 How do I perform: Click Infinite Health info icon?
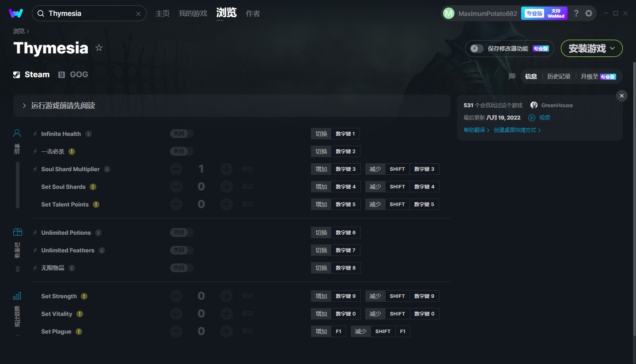(x=88, y=134)
